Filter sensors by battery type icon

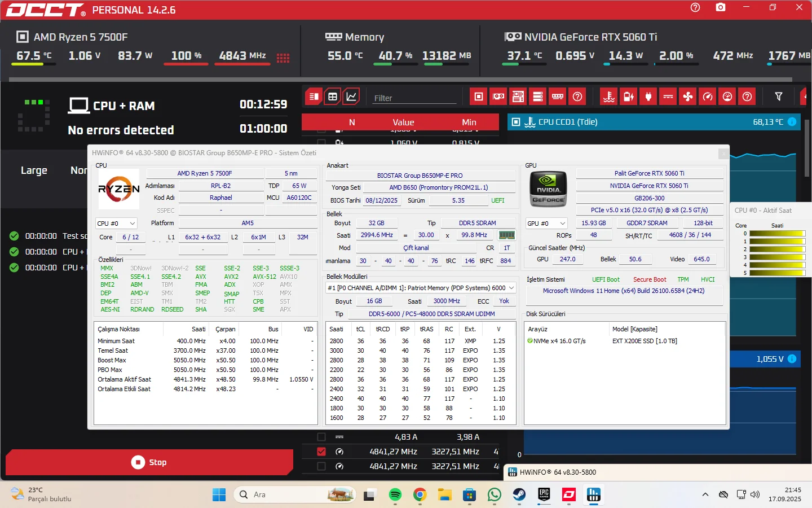pyautogui.click(x=629, y=97)
